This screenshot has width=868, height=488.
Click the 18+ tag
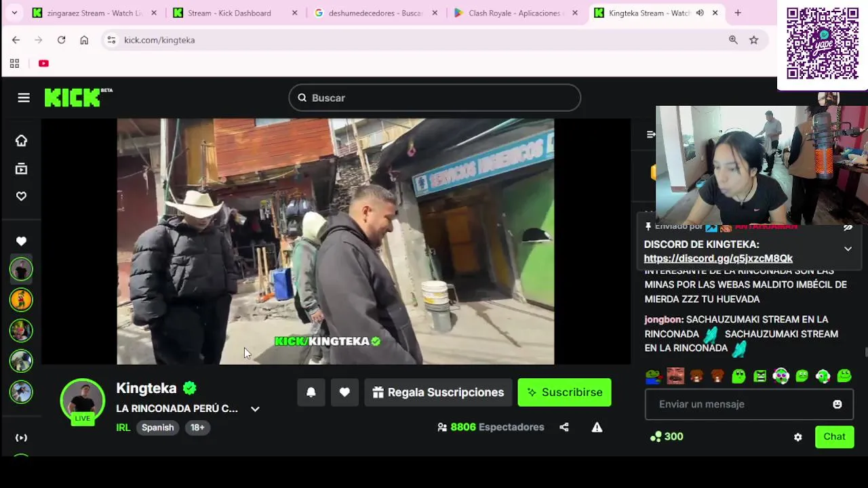pos(197,428)
